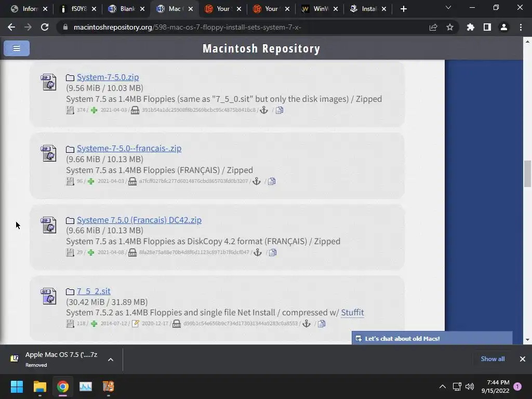Click the copy icon in 7_5_2.sit row
The image size is (532, 399).
coord(322,324)
